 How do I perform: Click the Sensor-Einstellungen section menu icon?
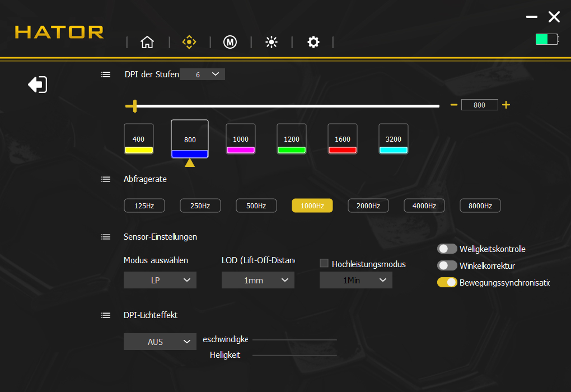tap(106, 237)
